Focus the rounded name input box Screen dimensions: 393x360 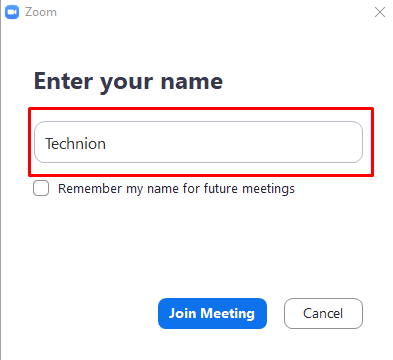198,142
